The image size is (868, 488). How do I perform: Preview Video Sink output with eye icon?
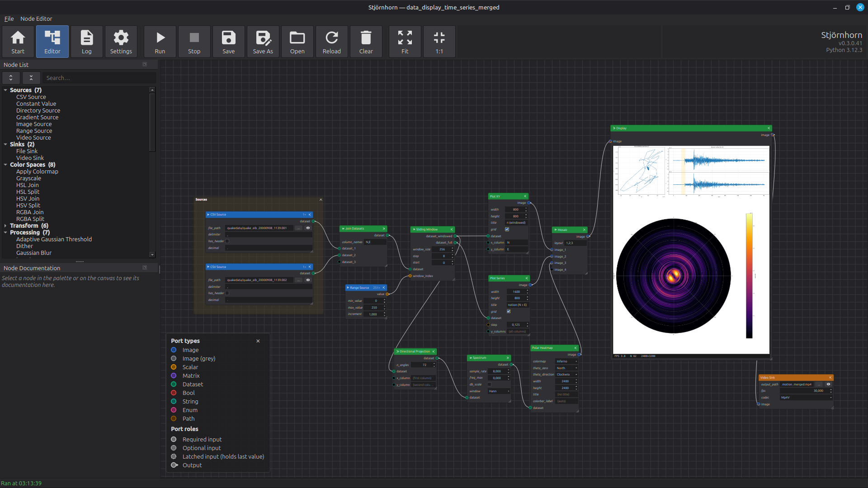(828, 385)
